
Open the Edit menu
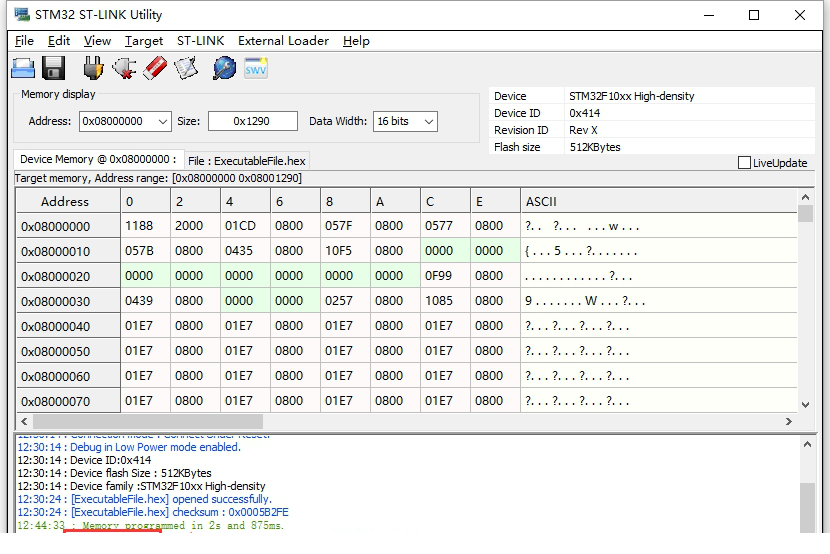click(x=59, y=41)
